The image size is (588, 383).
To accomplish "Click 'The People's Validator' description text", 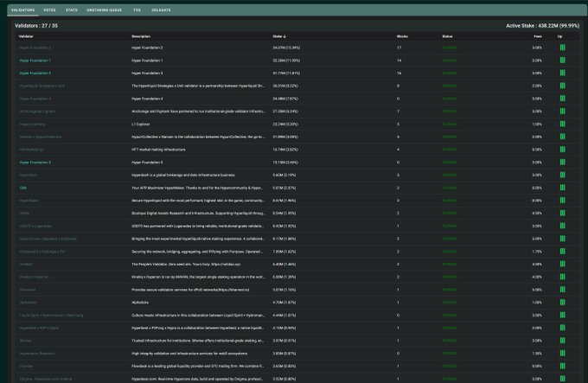I will click(186, 265).
